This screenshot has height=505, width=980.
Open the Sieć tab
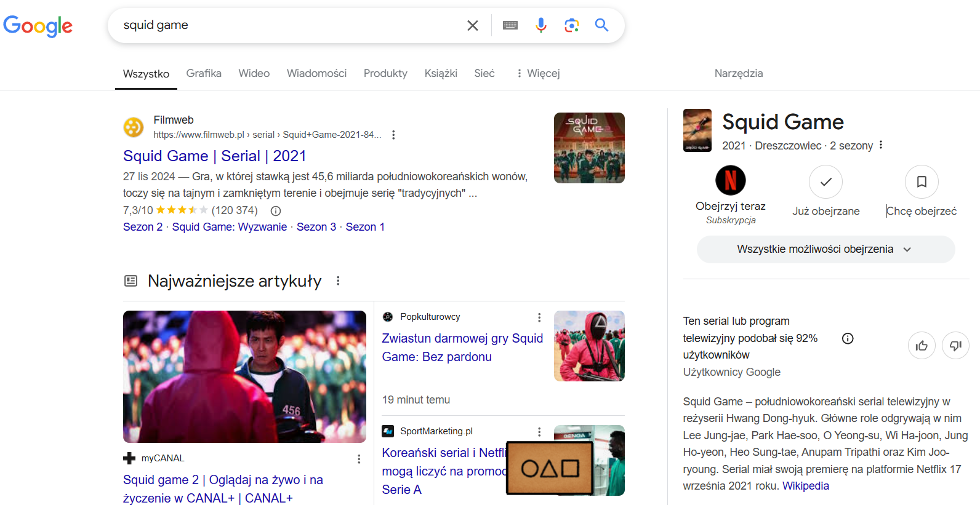point(484,73)
